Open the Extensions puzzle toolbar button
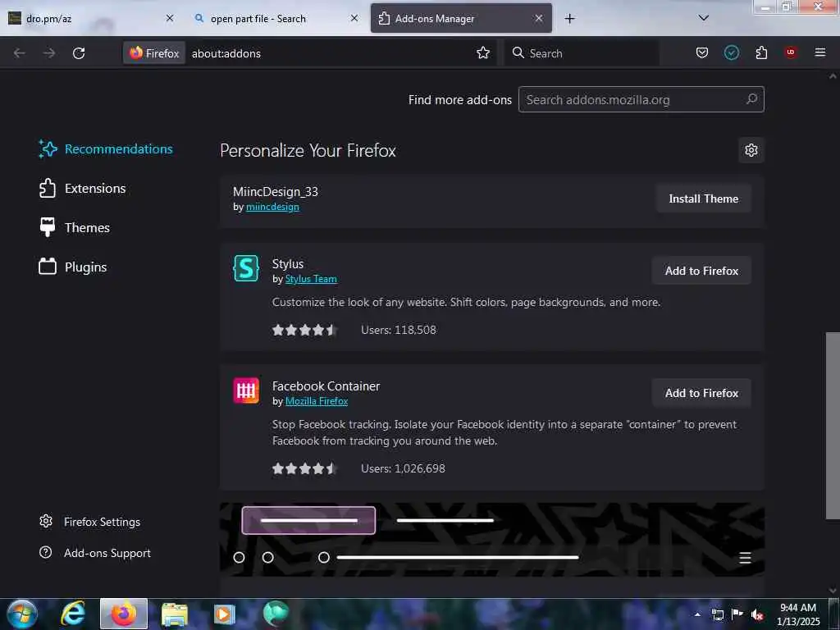The height and width of the screenshot is (630, 840). pyautogui.click(x=761, y=52)
